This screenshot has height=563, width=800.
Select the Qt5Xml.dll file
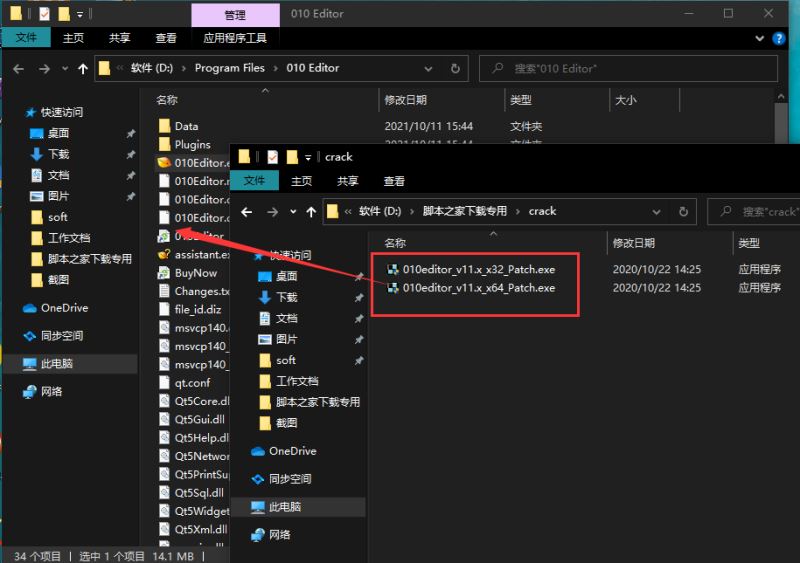(x=193, y=530)
